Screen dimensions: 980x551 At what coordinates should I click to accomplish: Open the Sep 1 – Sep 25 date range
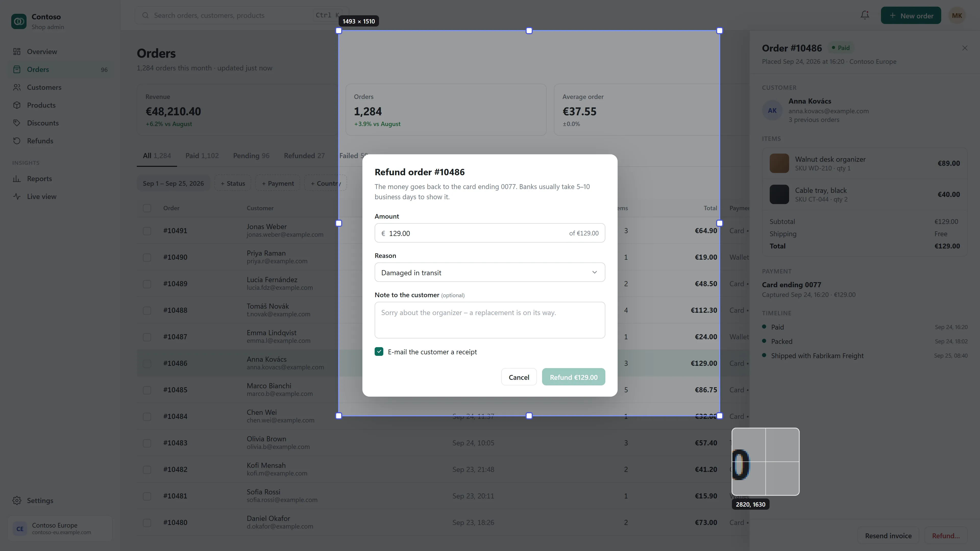click(x=173, y=183)
